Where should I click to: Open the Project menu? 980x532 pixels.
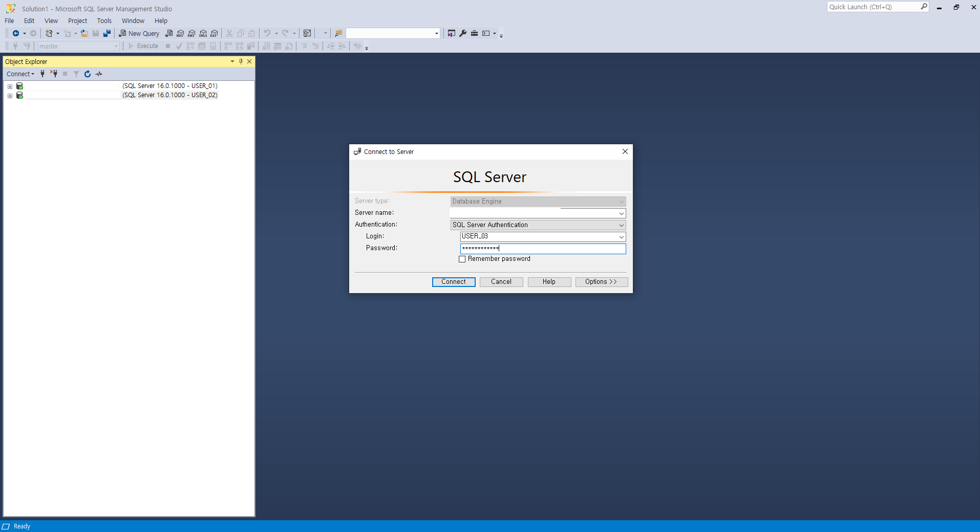[77, 21]
